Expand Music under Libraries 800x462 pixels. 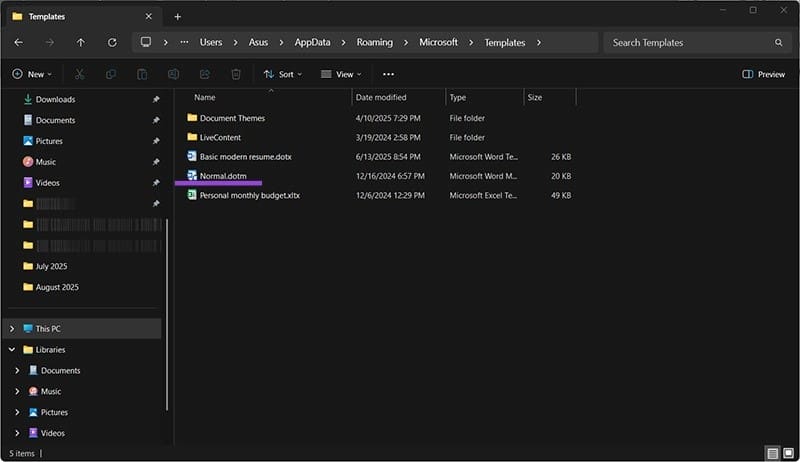point(17,392)
